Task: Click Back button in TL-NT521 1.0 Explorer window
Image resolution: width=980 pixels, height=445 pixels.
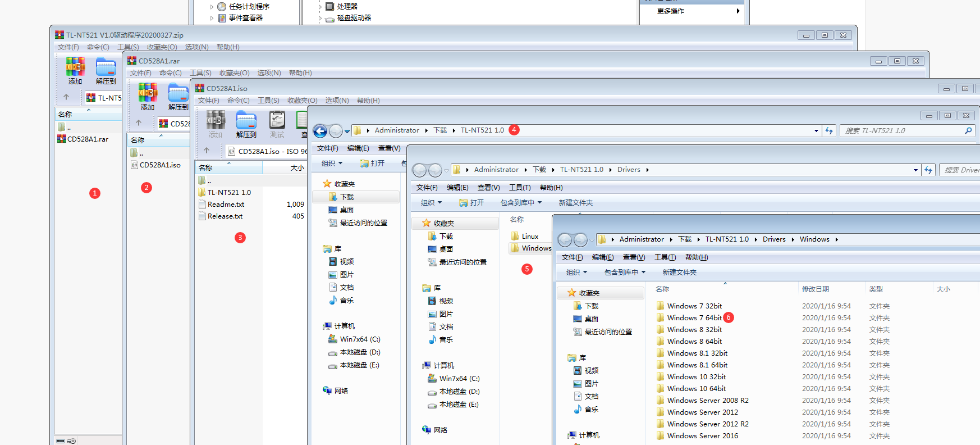Action: (x=320, y=131)
